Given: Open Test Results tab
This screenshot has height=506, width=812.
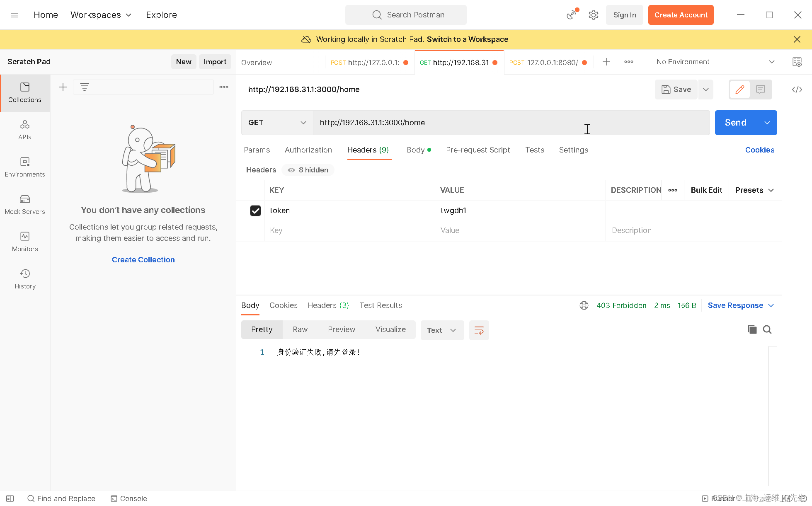Looking at the screenshot, I should 381,305.
